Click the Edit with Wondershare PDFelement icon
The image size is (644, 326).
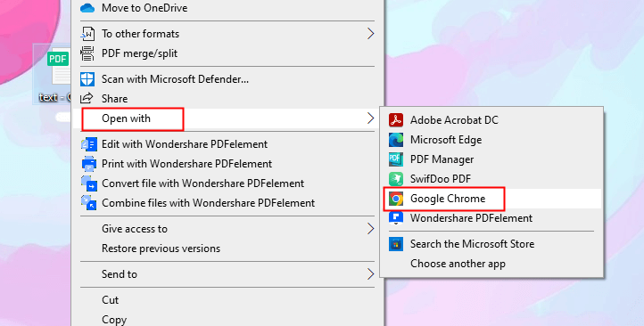coord(88,144)
